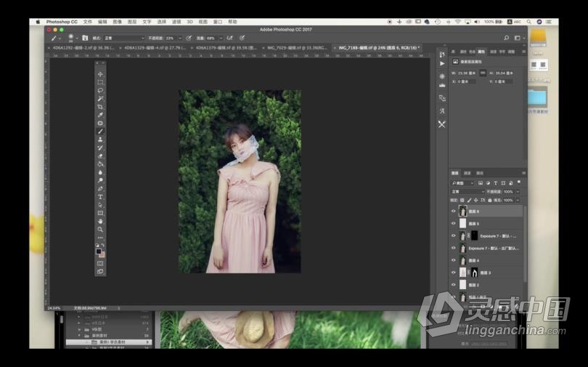Select the Crop tool

click(x=100, y=107)
